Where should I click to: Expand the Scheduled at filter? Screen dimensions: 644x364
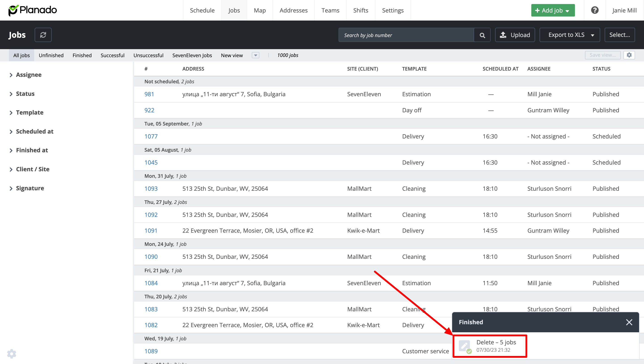[34, 132]
